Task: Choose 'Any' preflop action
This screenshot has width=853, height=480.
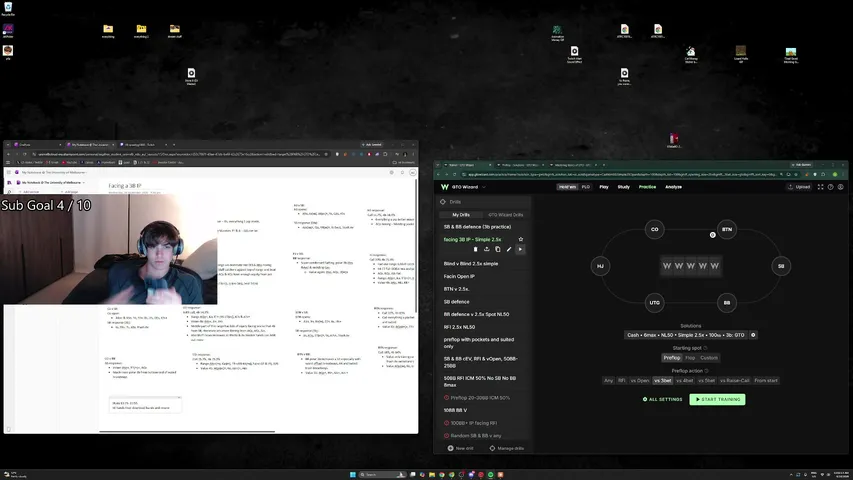Action: pos(608,380)
